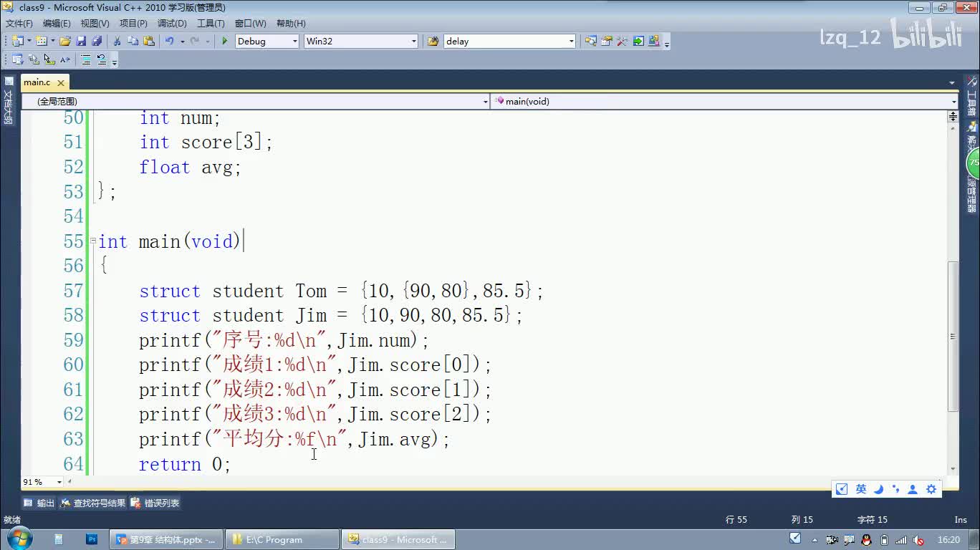The width and height of the screenshot is (980, 550).
Task: Click the Open File folder icon
Action: tap(65, 42)
